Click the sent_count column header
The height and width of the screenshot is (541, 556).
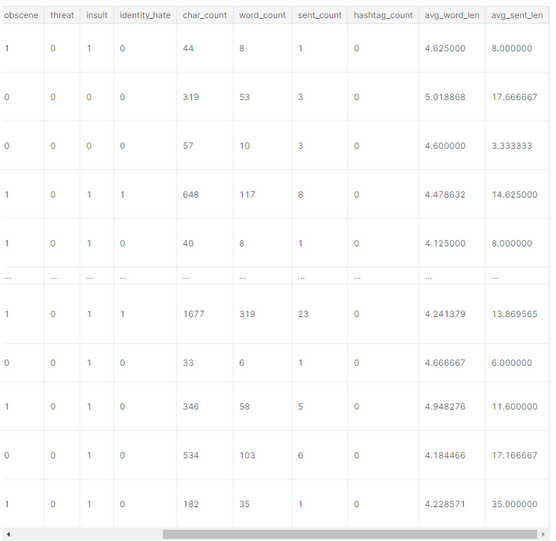pos(319,15)
